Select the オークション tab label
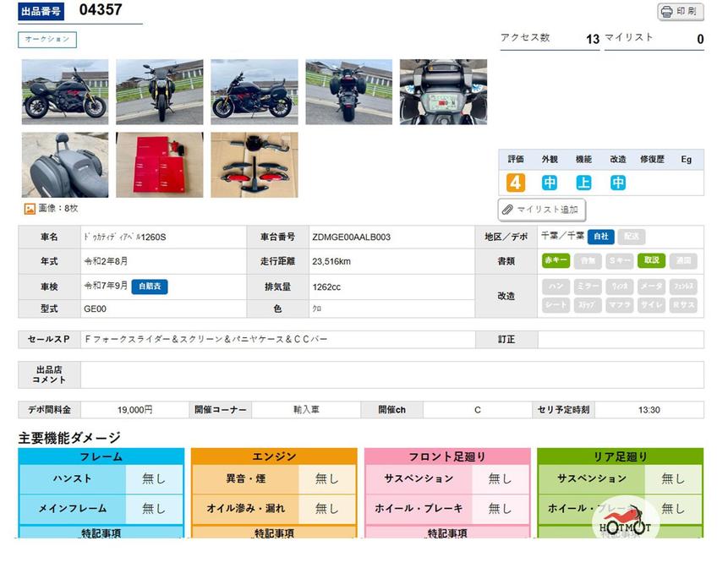 tap(47, 40)
